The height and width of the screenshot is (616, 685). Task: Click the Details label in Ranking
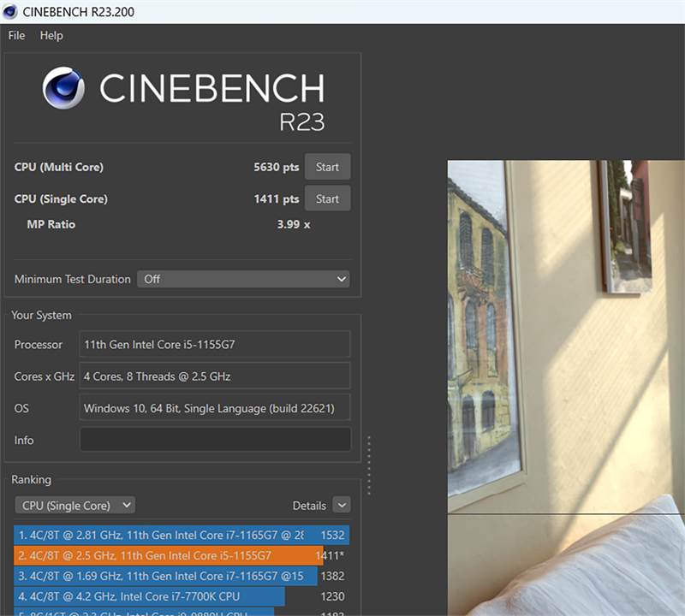(309, 506)
